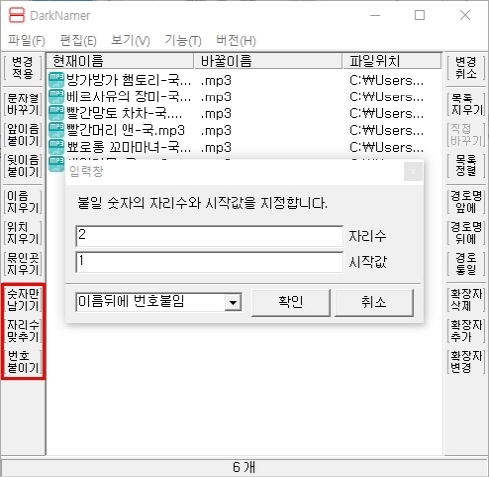This screenshot has width=489, height=477.
Task: Click the 경로명 앞에 button
Action: click(x=466, y=202)
